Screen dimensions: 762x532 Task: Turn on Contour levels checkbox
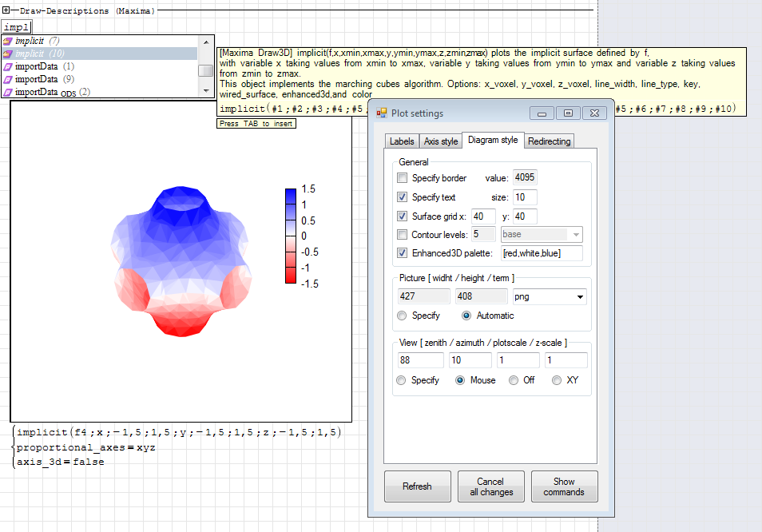click(403, 235)
